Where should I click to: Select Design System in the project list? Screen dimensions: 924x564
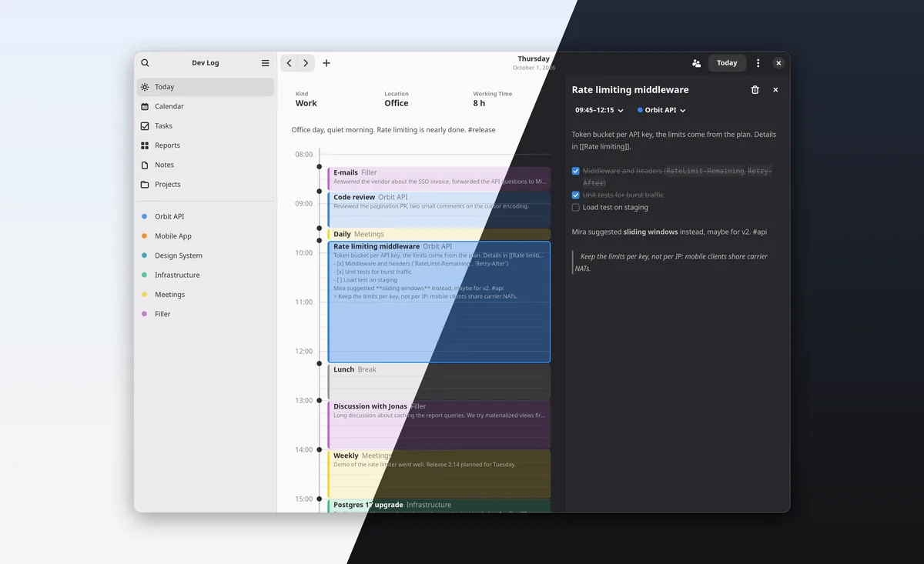click(x=179, y=255)
